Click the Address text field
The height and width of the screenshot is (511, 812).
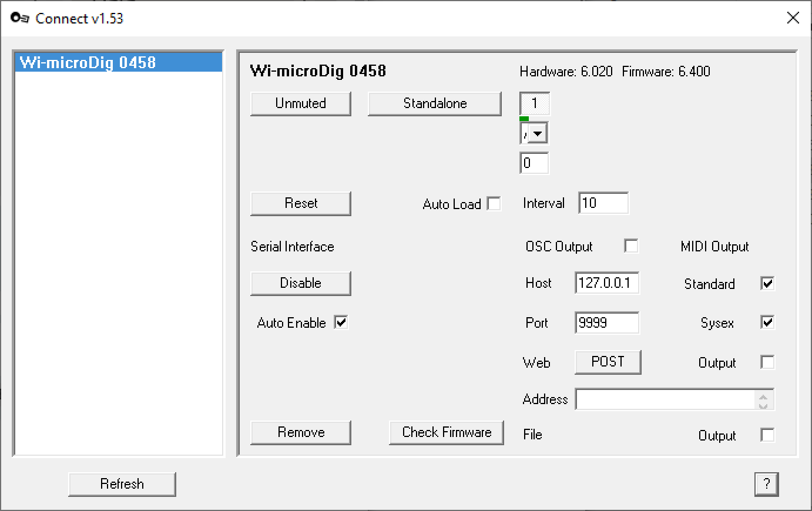(666, 399)
